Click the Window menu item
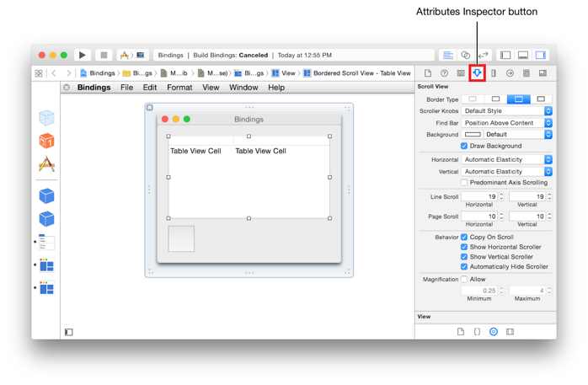The height and width of the screenshot is (385, 588). [x=243, y=88]
